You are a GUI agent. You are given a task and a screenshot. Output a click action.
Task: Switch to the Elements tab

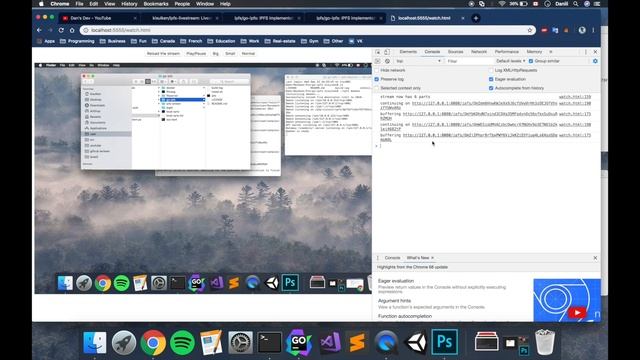[408, 52]
